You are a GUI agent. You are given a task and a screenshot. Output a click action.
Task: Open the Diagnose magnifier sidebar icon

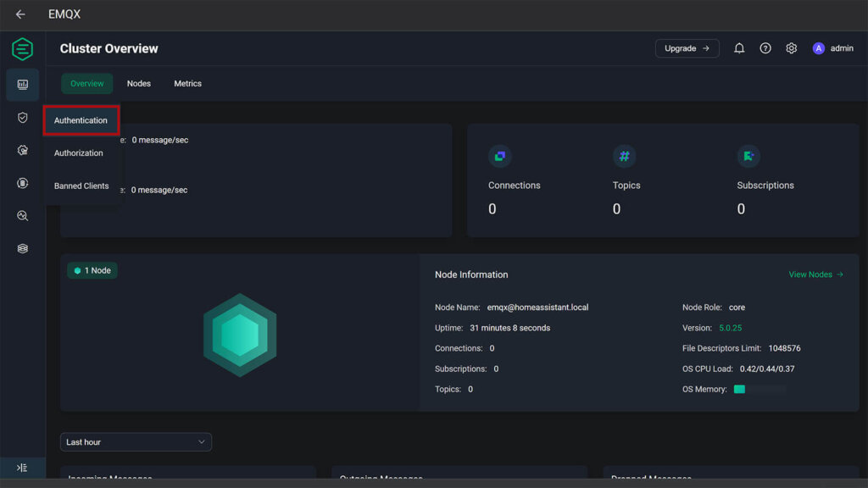tap(23, 216)
